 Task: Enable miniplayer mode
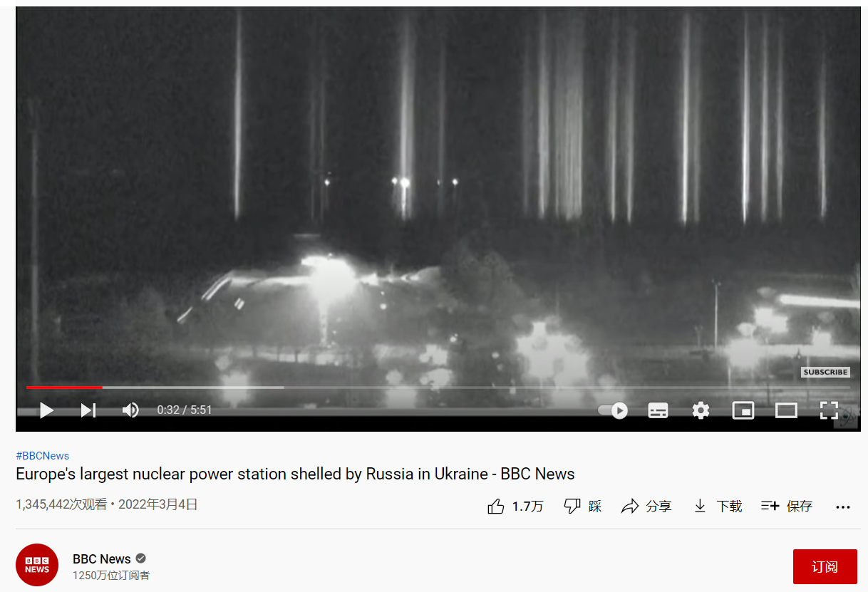click(x=743, y=410)
